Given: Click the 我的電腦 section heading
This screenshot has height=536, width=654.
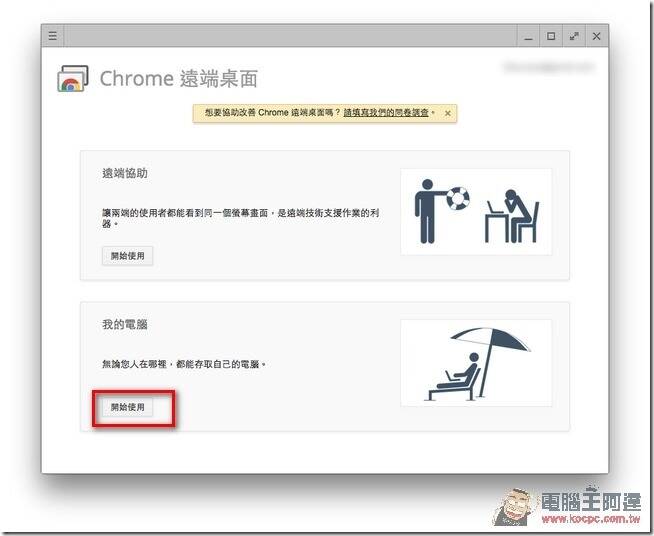Looking at the screenshot, I should (125, 325).
